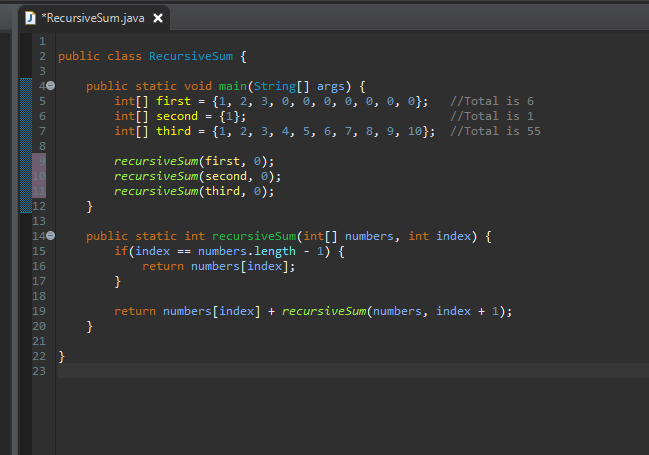Click the comment '//Total is 55'
The width and height of the screenshot is (649, 455).
coord(495,131)
